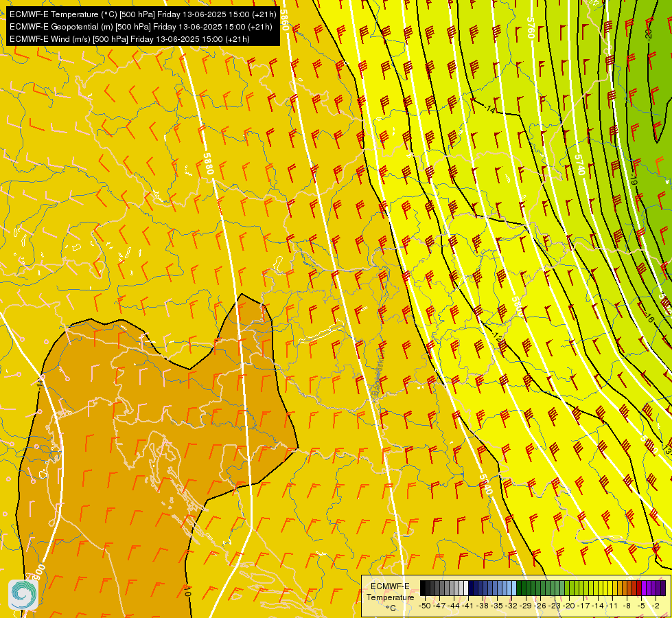The height and width of the screenshot is (618, 672).
Task: Click the -20 legend tick label
Action: [x=569, y=606]
